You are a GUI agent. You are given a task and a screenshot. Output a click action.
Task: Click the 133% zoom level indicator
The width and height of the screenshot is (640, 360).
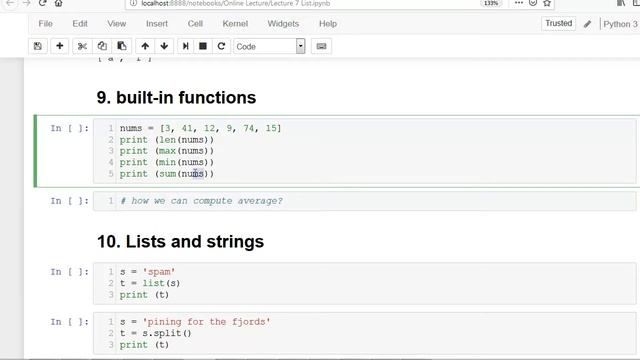click(x=491, y=3)
